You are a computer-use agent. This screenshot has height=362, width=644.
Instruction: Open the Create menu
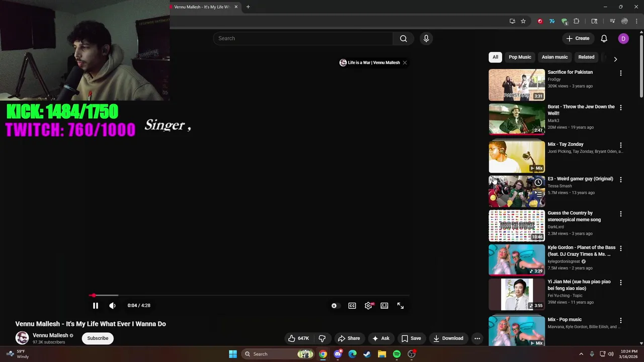[x=578, y=38]
